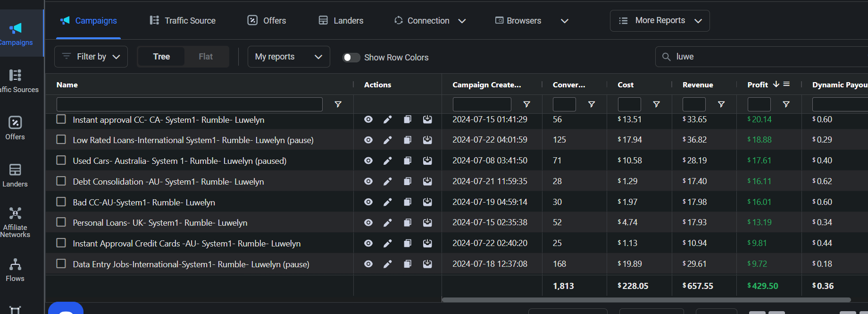Click the filter funnel icon under Cost column
This screenshot has width=868, height=314.
656,104
